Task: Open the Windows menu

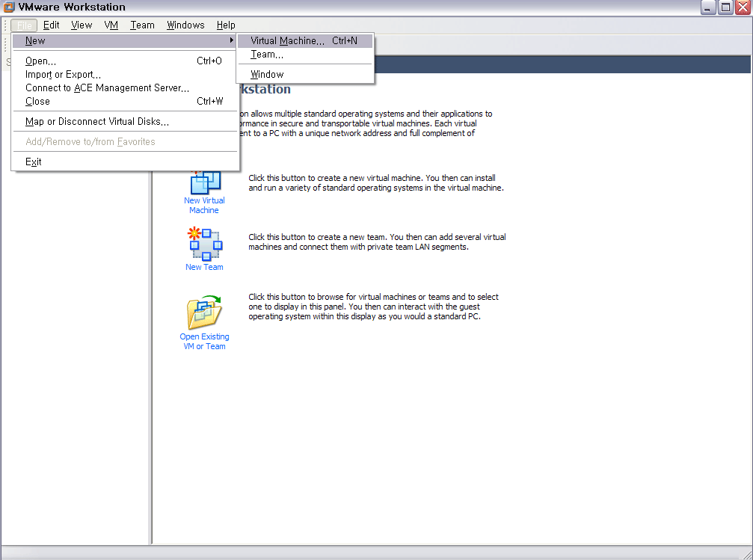Action: [x=185, y=25]
